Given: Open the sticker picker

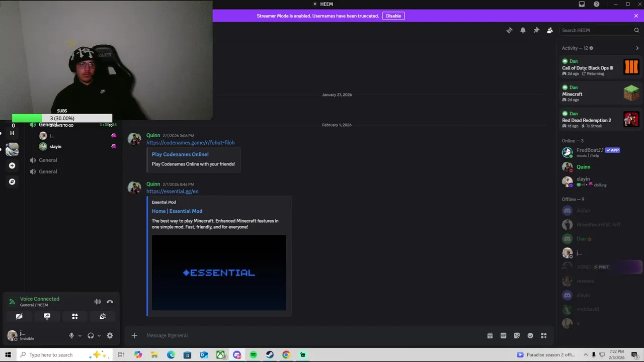Looking at the screenshot, I should pyautogui.click(x=517, y=335).
